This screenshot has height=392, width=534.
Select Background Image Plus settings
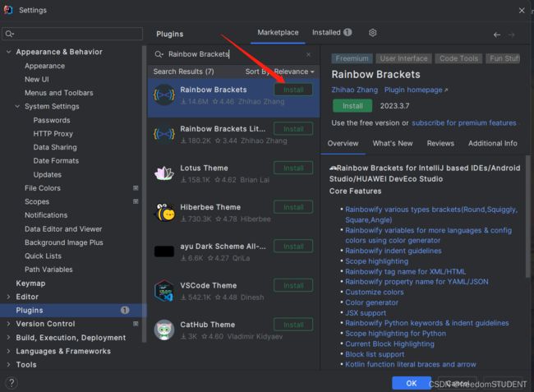click(64, 242)
